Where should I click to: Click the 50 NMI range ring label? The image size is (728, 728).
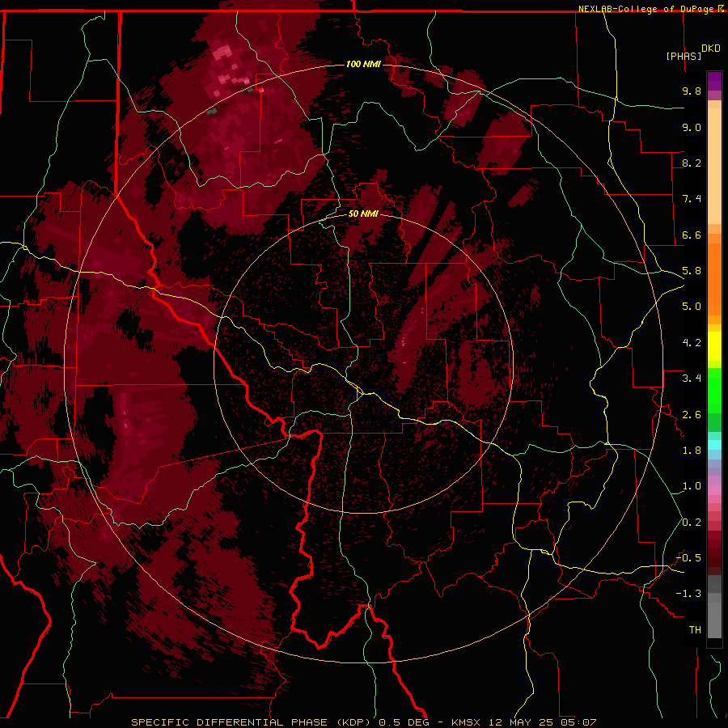(x=363, y=214)
